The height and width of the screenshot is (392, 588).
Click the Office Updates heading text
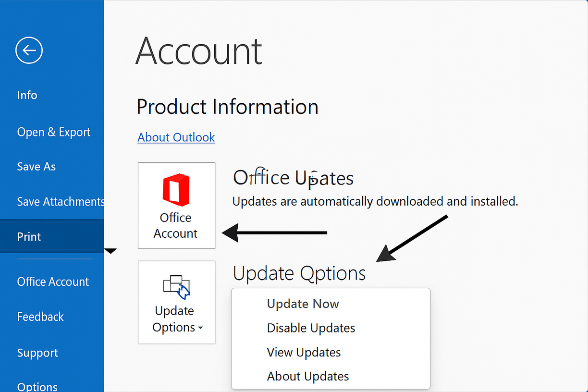pyautogui.click(x=293, y=178)
